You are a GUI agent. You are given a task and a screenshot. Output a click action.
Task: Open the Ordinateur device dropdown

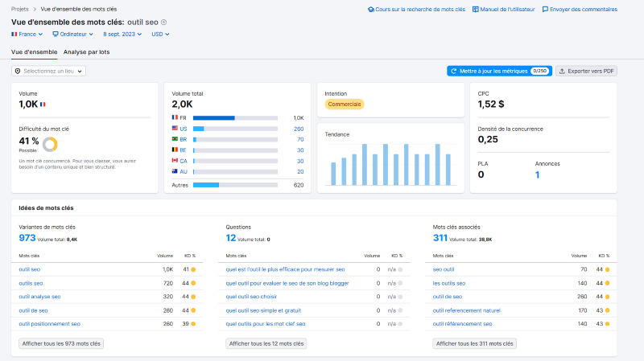[x=72, y=34]
